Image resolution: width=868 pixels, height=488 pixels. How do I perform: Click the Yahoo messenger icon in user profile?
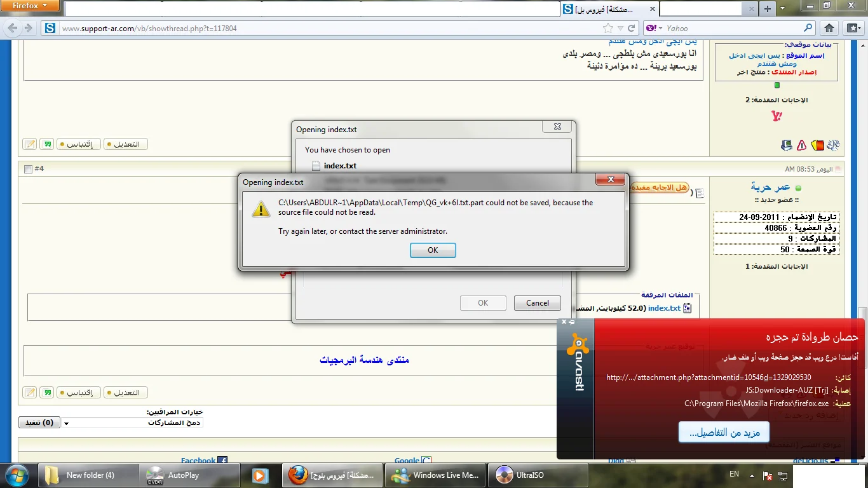coord(776,116)
